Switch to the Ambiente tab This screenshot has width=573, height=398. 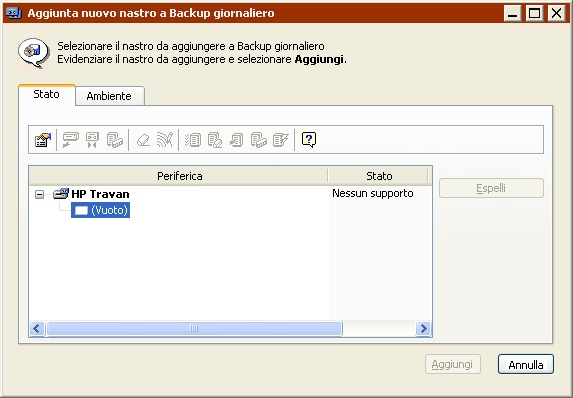[x=109, y=96]
